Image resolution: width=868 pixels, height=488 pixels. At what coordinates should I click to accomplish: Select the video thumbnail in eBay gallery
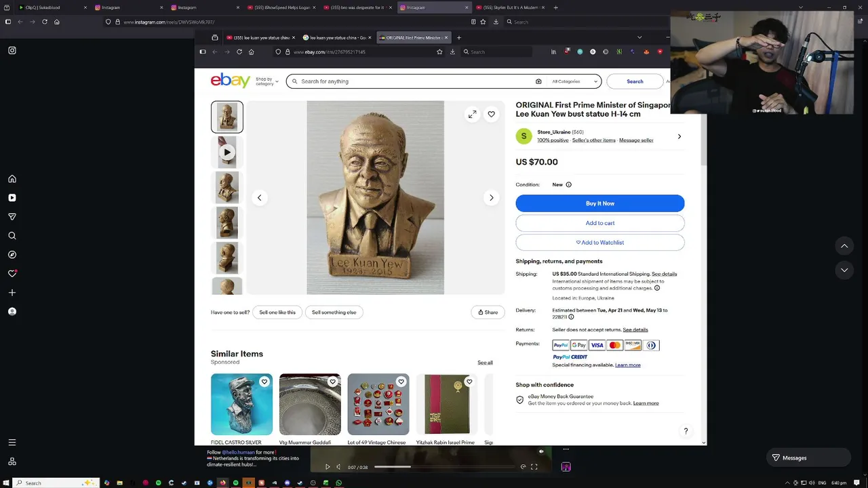coord(227,152)
